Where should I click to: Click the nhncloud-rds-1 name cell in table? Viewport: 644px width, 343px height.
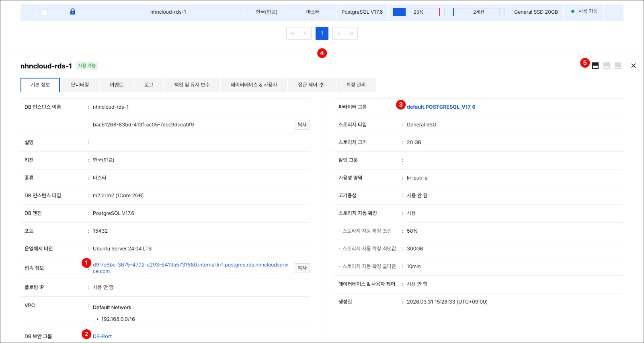point(168,12)
